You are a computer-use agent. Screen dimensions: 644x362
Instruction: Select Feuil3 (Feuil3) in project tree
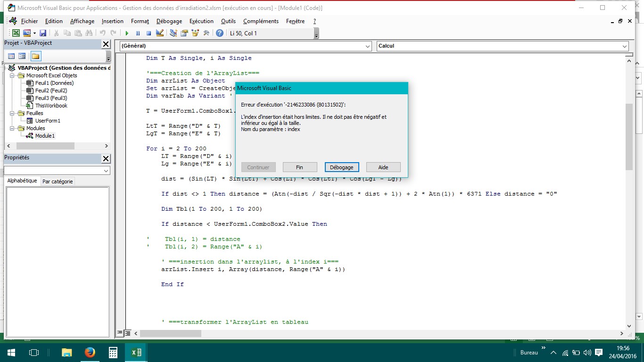click(51, 98)
